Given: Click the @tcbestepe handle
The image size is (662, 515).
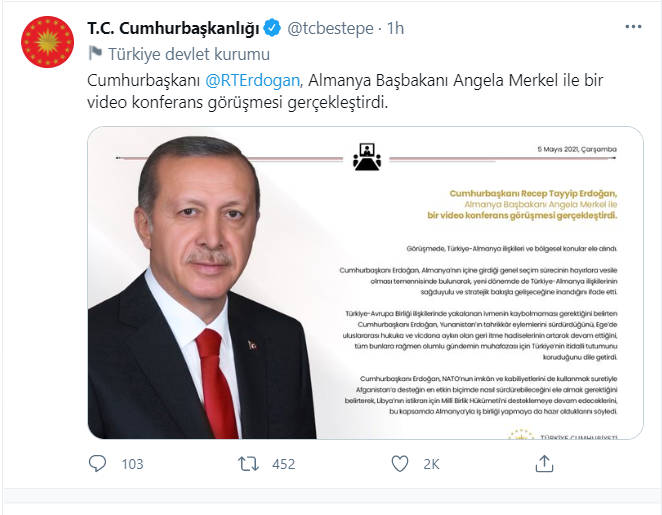Looking at the screenshot, I should tap(330, 28).
